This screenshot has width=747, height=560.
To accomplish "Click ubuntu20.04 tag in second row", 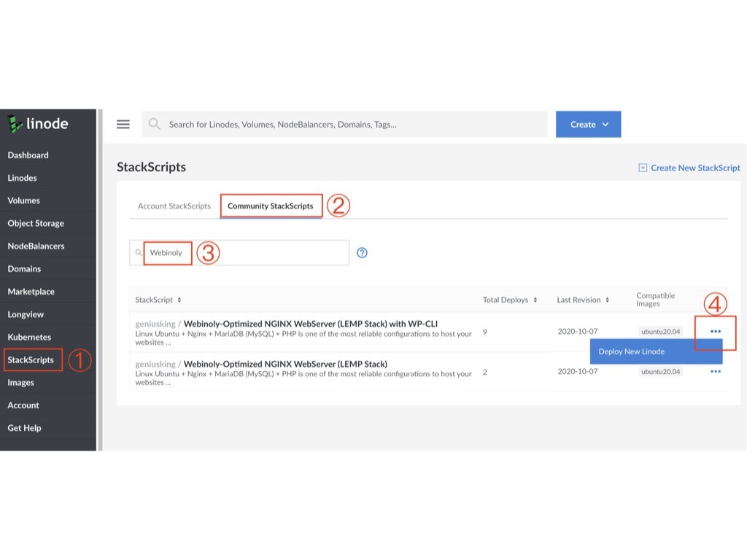I will (660, 371).
